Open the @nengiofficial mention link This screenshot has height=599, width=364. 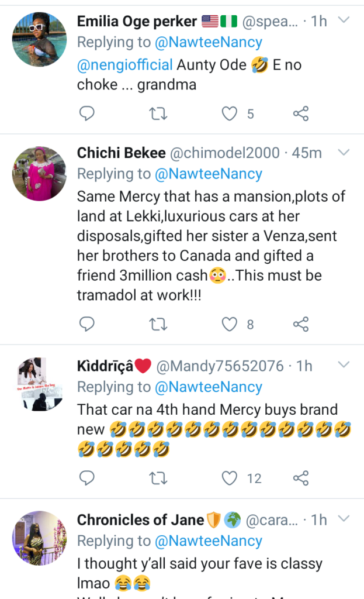(124, 64)
